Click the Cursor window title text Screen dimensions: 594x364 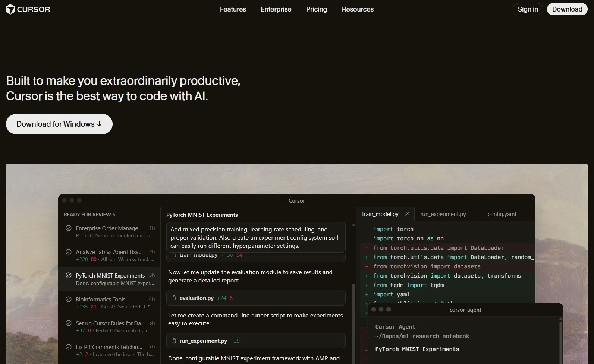[296, 201]
